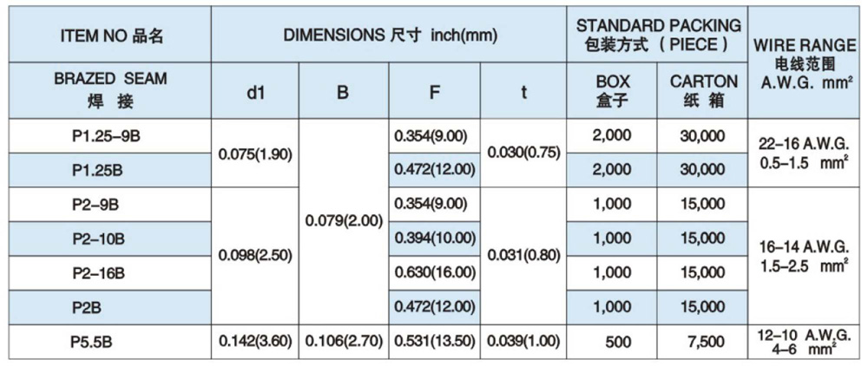868x366 pixels.
Task: Select the BOX column header
Action: pos(612,90)
